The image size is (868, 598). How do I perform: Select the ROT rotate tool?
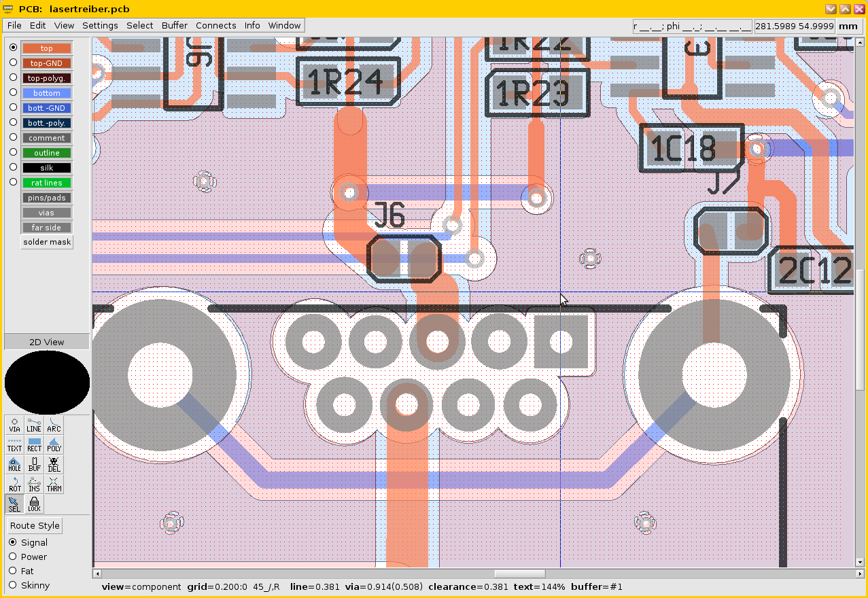tap(14, 485)
